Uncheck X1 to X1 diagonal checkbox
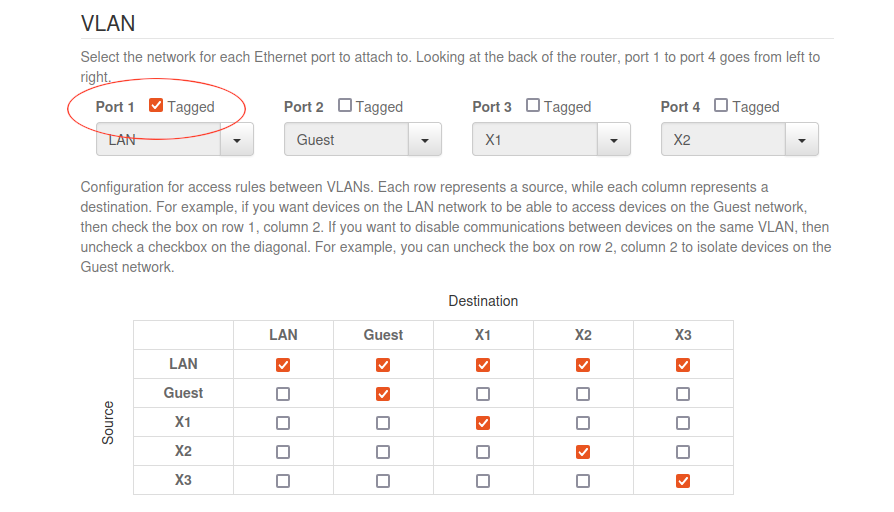This screenshot has height=512, width=894. 483,423
